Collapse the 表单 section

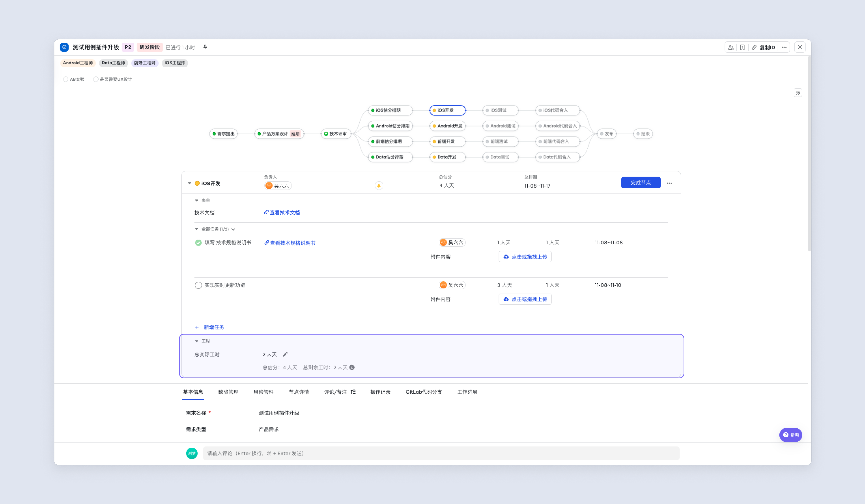click(196, 200)
